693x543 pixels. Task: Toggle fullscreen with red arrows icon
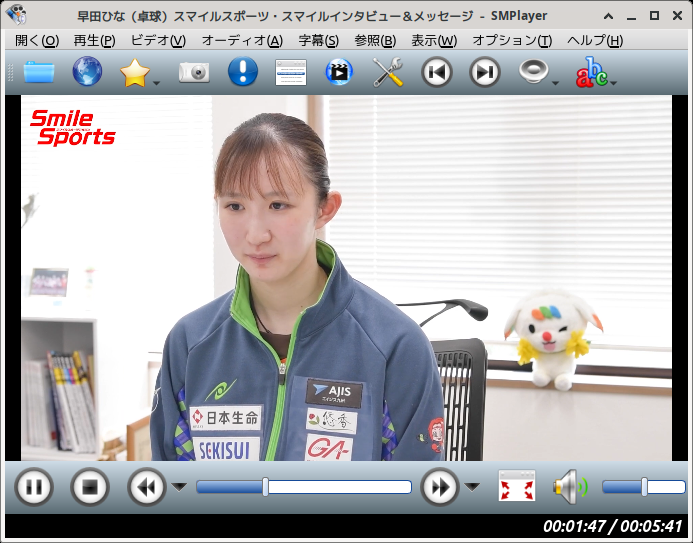[x=517, y=486]
